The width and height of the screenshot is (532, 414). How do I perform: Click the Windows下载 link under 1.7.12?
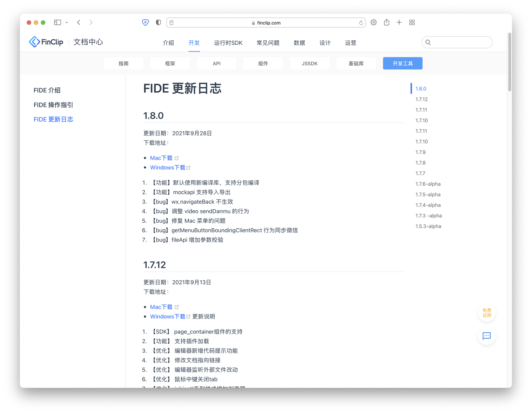(168, 316)
